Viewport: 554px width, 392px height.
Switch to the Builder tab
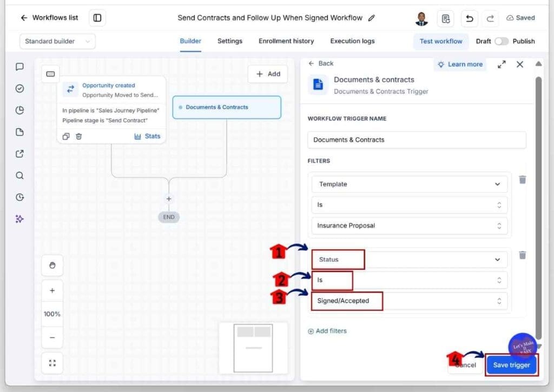190,41
